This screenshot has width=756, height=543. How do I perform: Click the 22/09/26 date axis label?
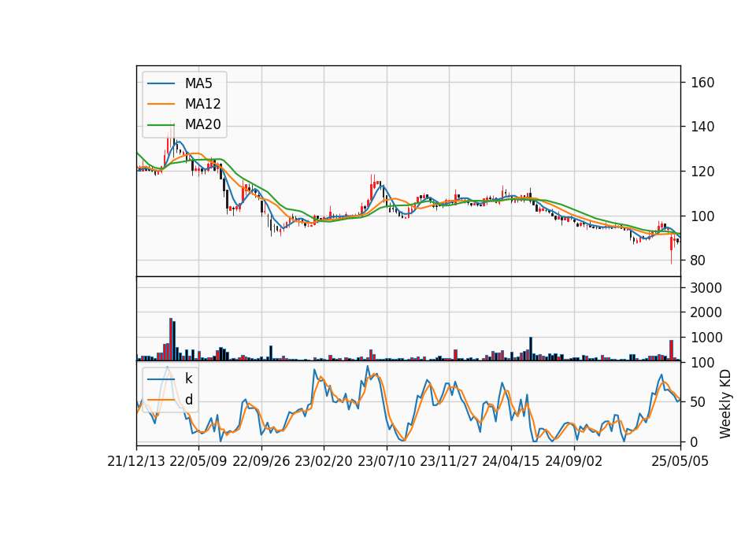point(261,461)
